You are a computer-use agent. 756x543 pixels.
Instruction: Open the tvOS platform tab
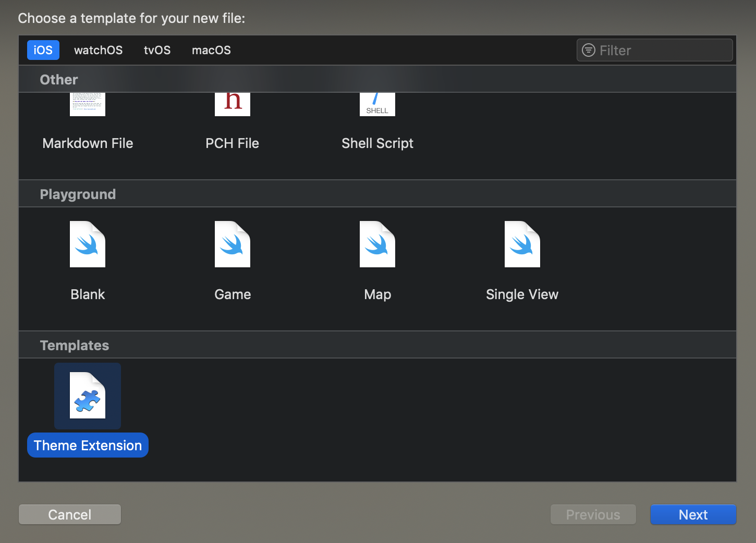coord(157,50)
